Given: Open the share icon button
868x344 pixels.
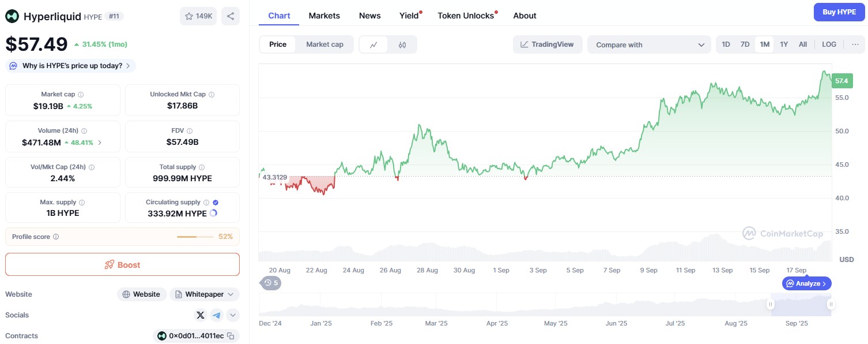Looking at the screenshot, I should coord(231,16).
